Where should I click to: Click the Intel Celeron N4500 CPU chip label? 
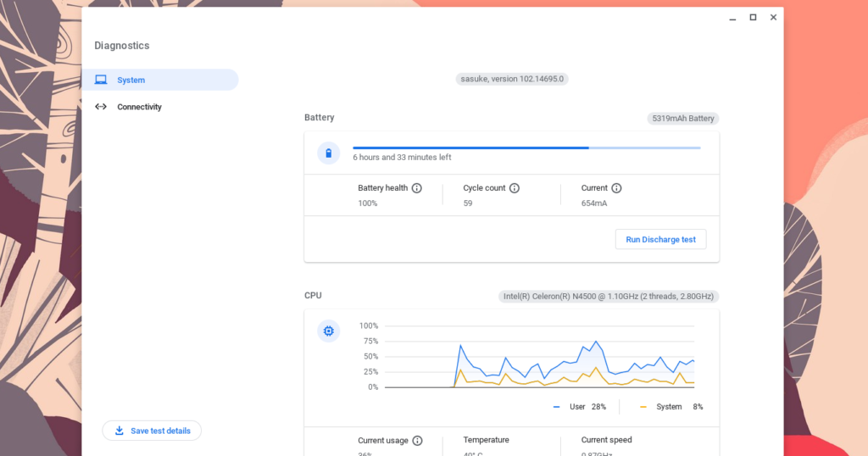609,296
